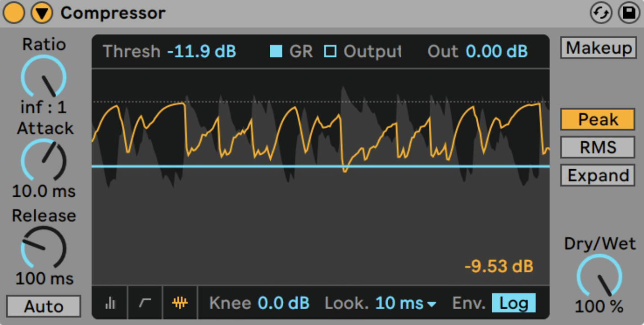Click the inf : 1 ratio value
The image size is (644, 325).
(x=44, y=107)
